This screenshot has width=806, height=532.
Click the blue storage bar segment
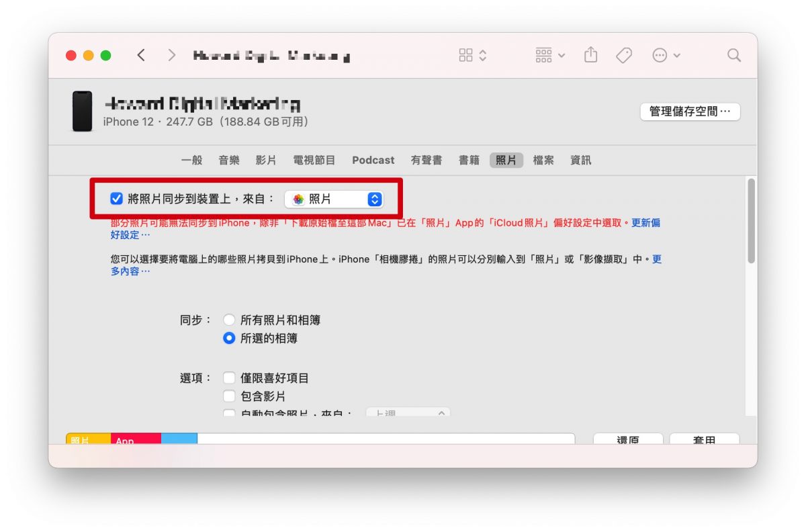coord(179,439)
